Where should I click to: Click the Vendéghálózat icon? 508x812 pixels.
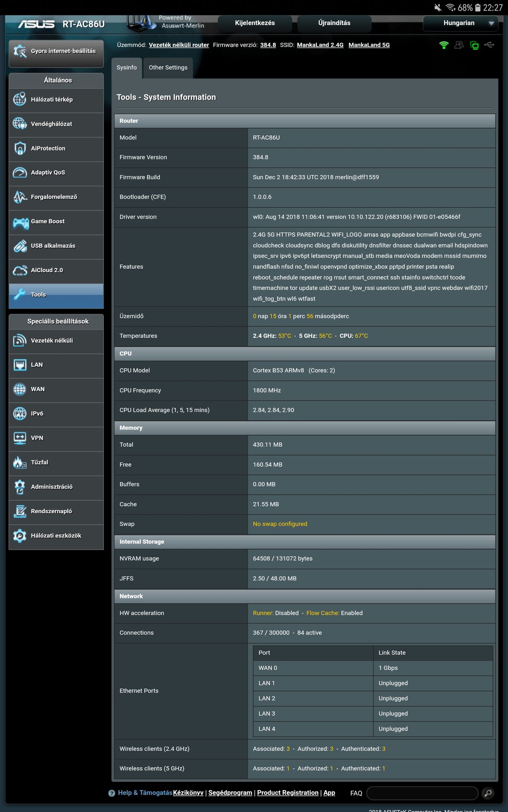tap(20, 124)
